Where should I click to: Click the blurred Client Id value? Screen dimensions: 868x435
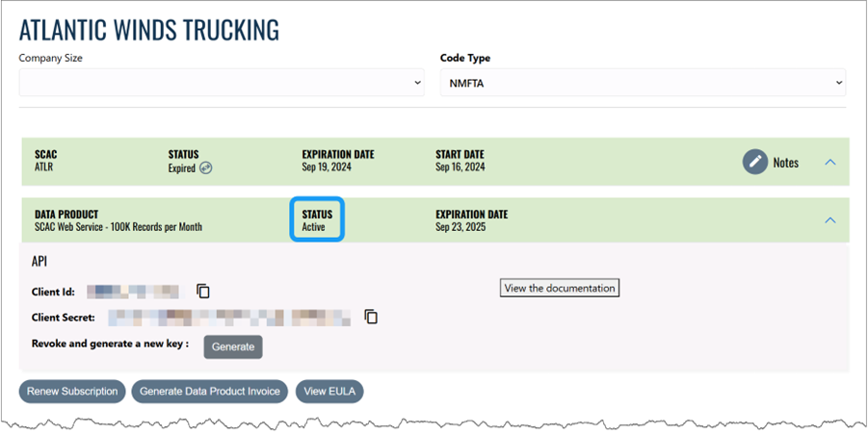click(133, 292)
